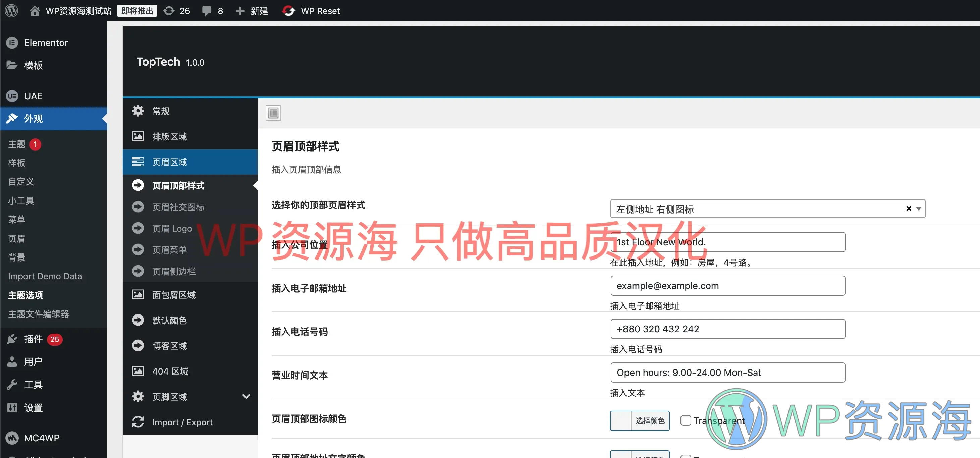Click the 常规 gear icon
This screenshot has height=458, width=980.
[x=138, y=111]
